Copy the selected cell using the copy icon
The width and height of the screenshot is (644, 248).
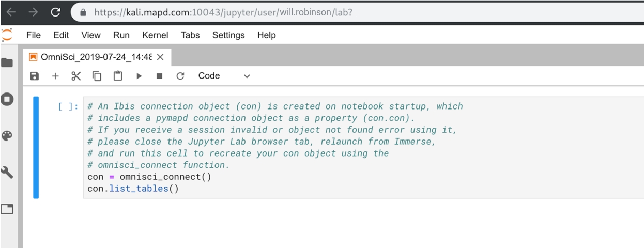coord(97,76)
